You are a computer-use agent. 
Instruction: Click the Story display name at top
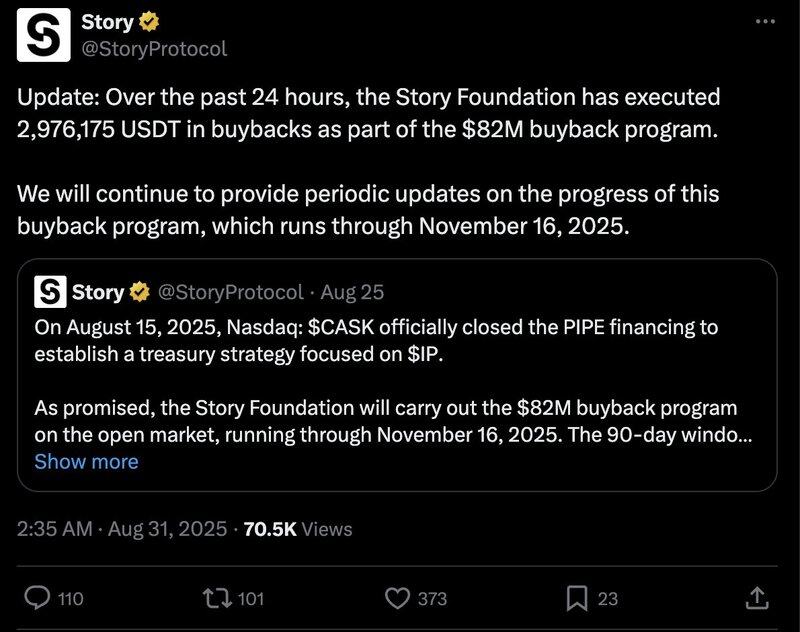pos(107,22)
